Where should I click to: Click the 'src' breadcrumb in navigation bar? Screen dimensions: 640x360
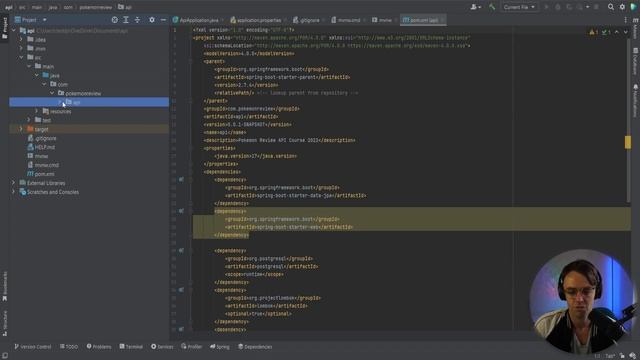(22, 7)
